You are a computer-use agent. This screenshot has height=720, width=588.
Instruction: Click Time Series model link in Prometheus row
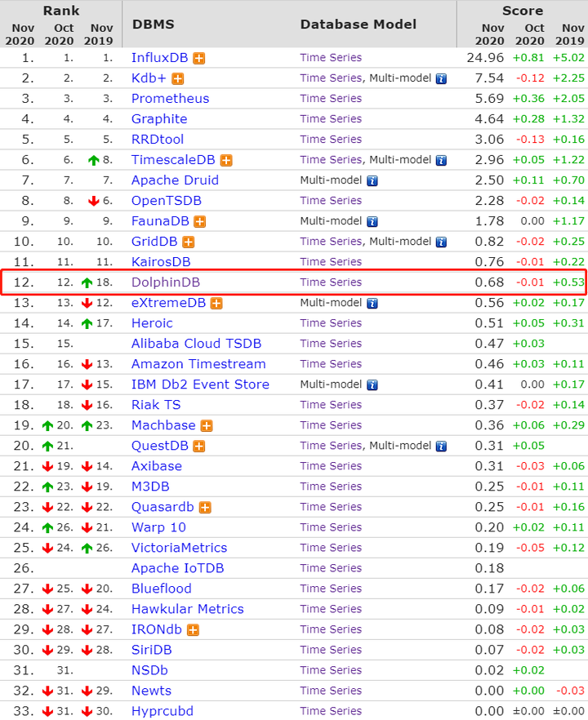click(331, 99)
